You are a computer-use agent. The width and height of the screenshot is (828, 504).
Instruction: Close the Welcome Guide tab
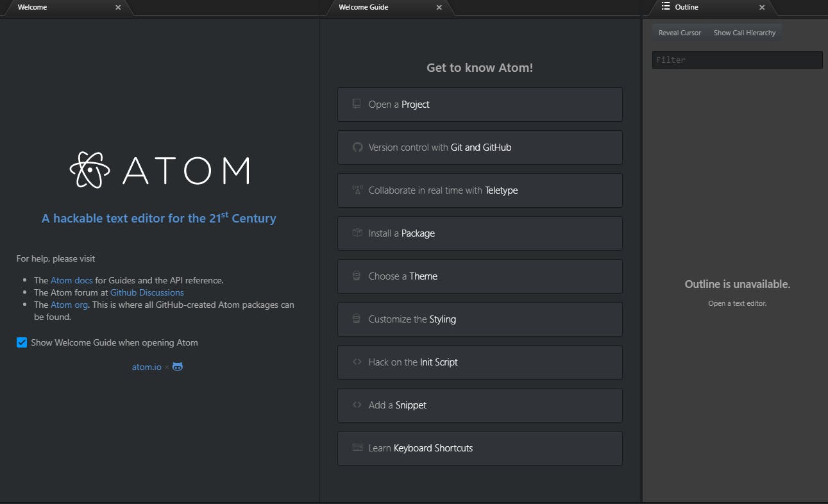coord(439,8)
